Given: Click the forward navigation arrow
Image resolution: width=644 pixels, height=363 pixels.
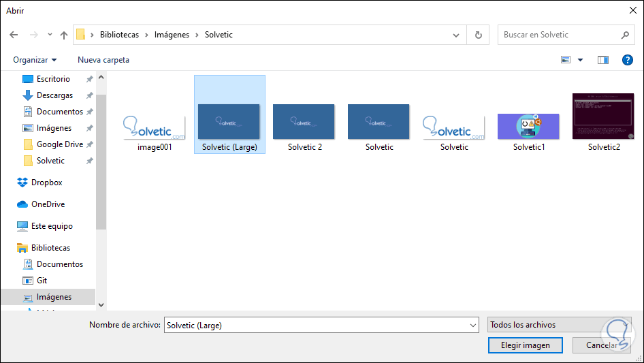Looking at the screenshot, I should click(33, 35).
